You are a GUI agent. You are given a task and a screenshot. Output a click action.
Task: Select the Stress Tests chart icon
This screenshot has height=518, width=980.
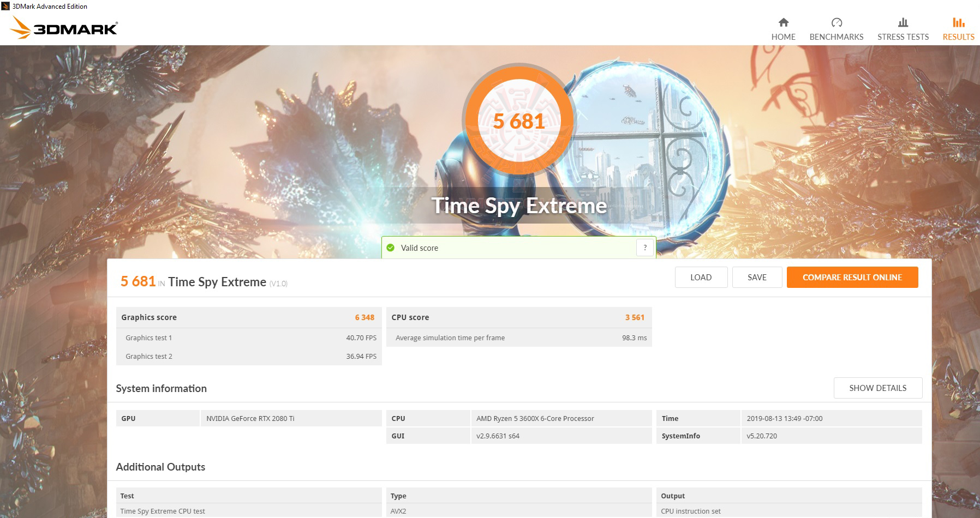903,23
